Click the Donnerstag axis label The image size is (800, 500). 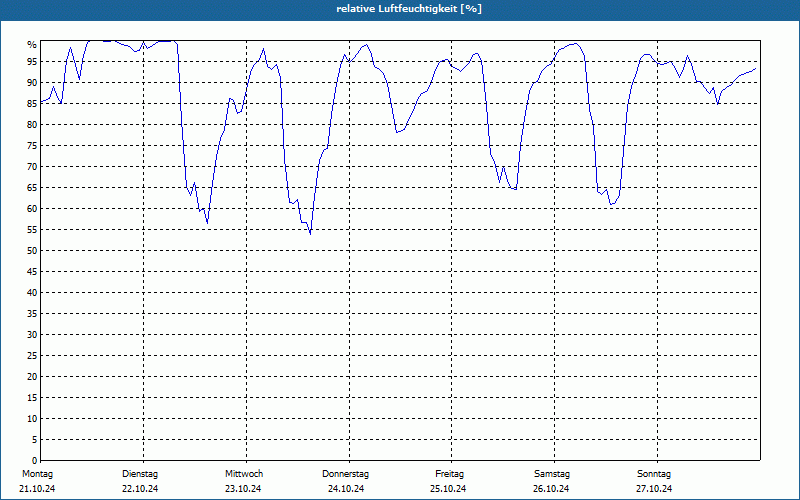(345, 474)
